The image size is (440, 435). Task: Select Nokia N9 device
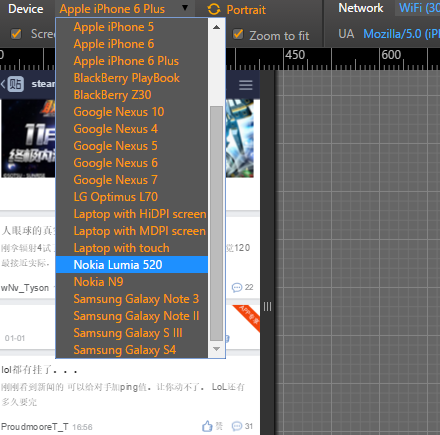(132, 282)
